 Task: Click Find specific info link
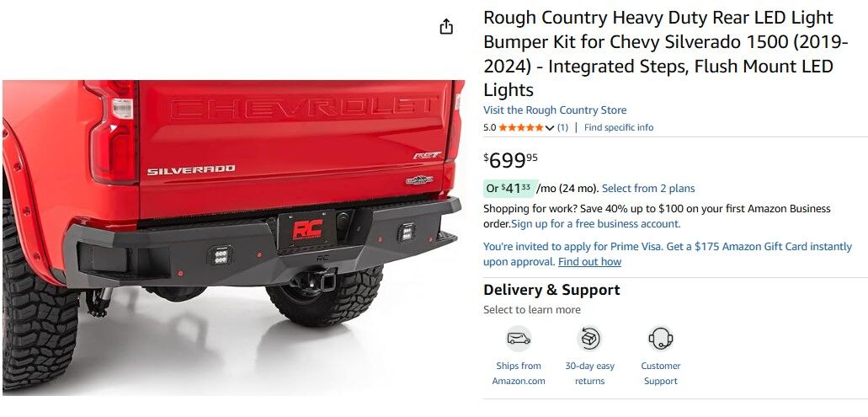(x=618, y=127)
